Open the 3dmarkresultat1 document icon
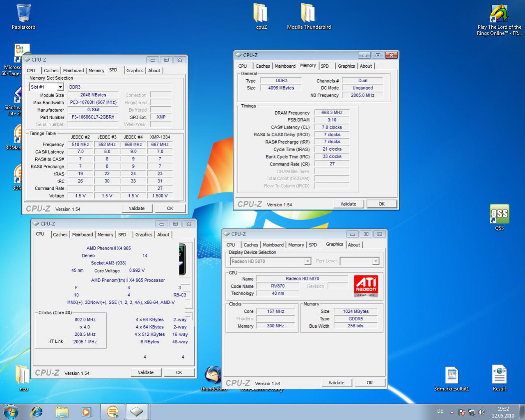The image size is (525, 420). (x=452, y=378)
